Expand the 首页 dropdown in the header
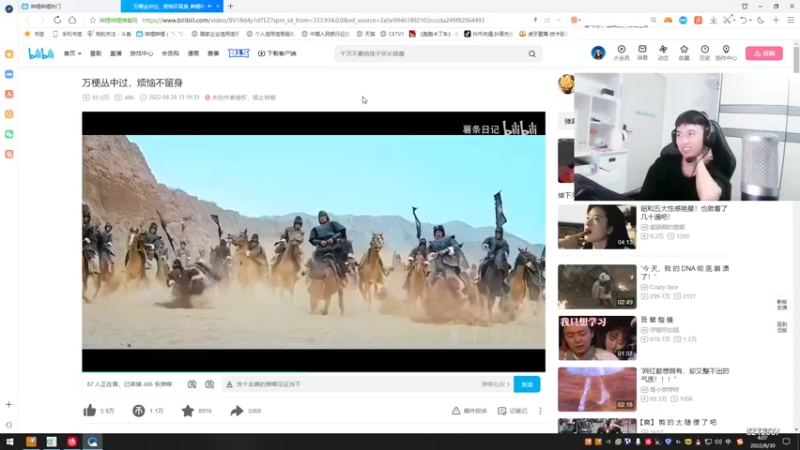Screen dimensions: 800x450 (72, 53)
